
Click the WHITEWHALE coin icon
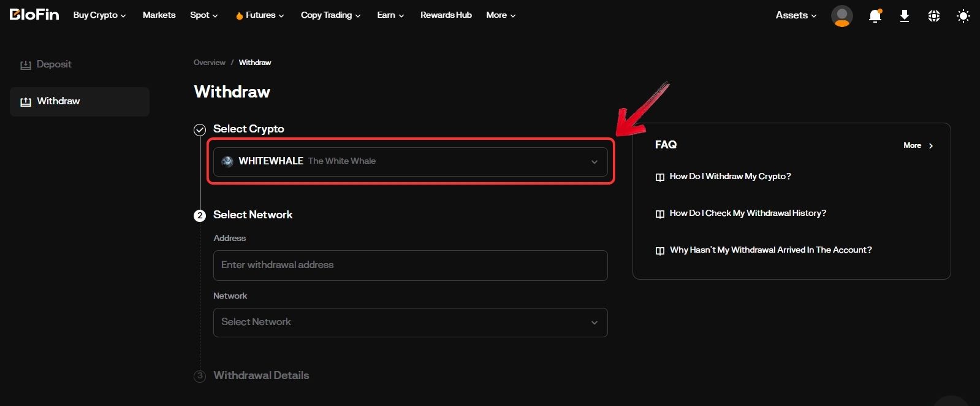[227, 161]
